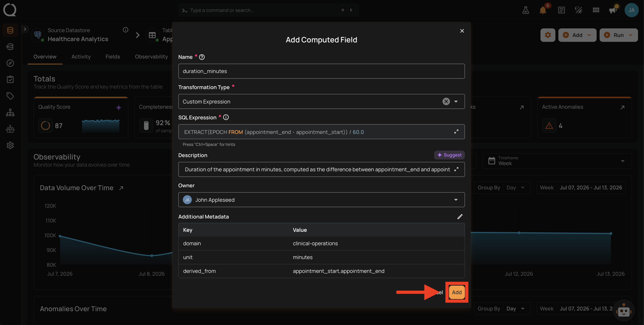Open the Explore compass icon in sidebar
This screenshot has height=325, width=644.
point(10,63)
